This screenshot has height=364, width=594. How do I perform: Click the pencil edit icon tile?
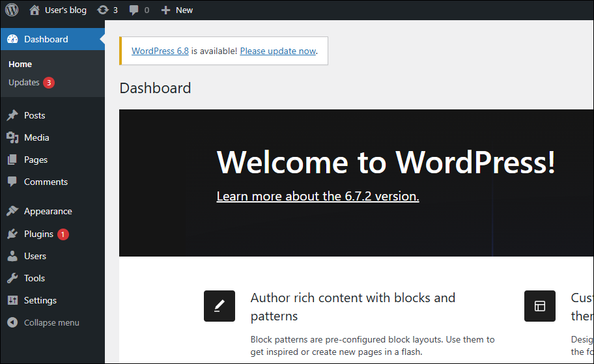click(x=219, y=306)
